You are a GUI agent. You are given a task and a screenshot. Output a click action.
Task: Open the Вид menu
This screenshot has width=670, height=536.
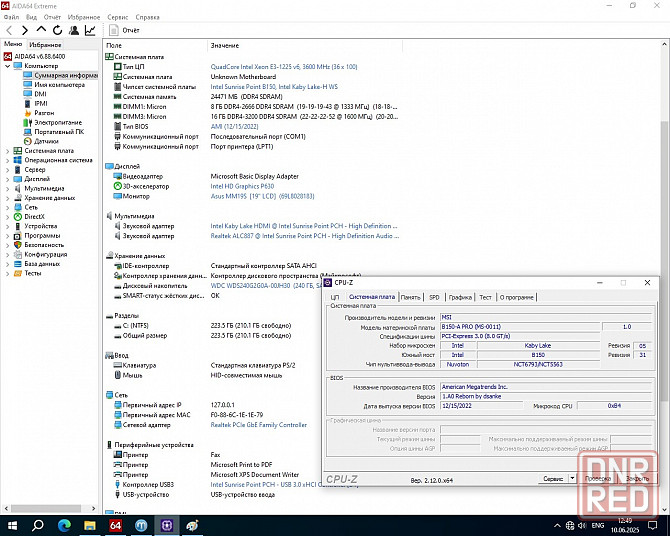31,17
